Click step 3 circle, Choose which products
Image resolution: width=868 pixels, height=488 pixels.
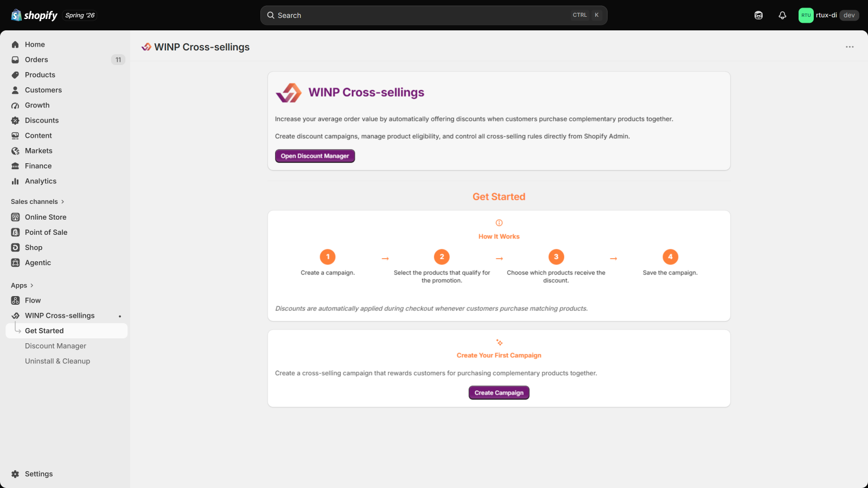[x=556, y=257]
